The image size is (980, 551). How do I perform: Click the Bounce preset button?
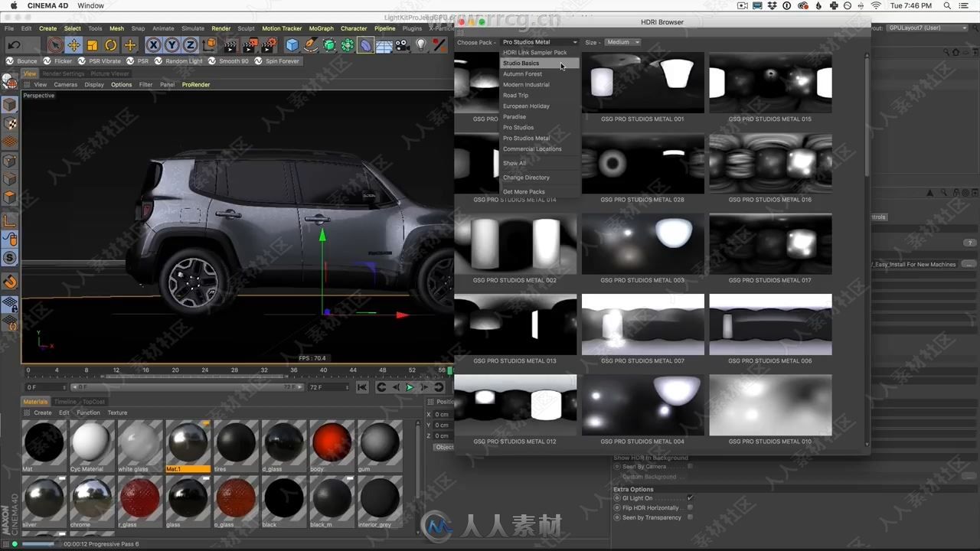[21, 61]
